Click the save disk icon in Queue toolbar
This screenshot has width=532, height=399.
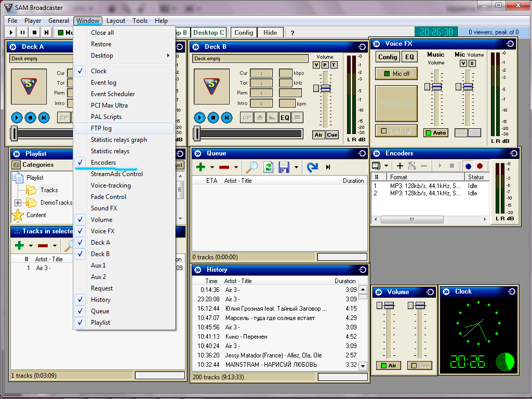pos(284,167)
